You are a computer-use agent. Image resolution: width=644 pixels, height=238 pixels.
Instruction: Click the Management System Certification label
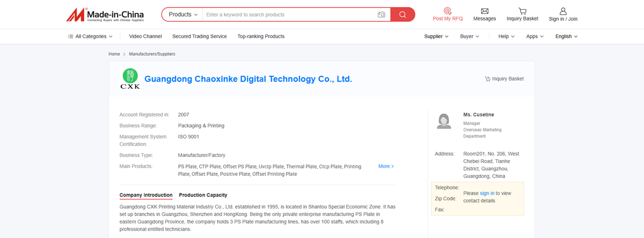click(143, 141)
